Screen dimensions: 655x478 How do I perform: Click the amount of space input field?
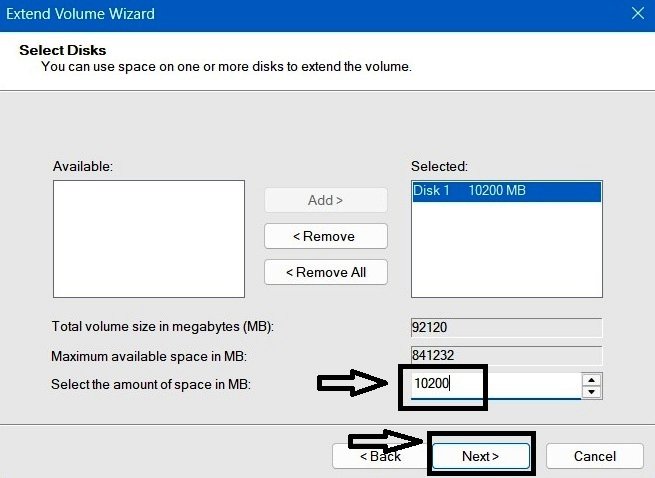pos(495,384)
